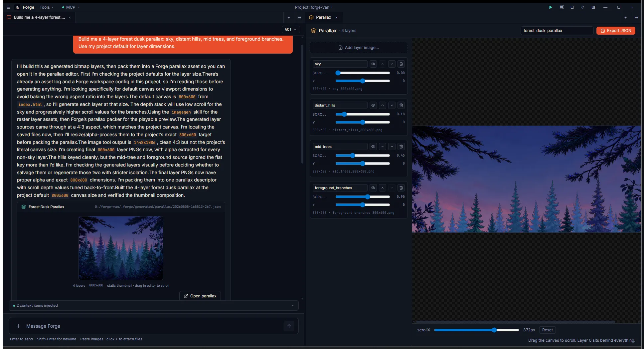
Task: Toggle the side panel layout icon
Action: click(593, 7)
